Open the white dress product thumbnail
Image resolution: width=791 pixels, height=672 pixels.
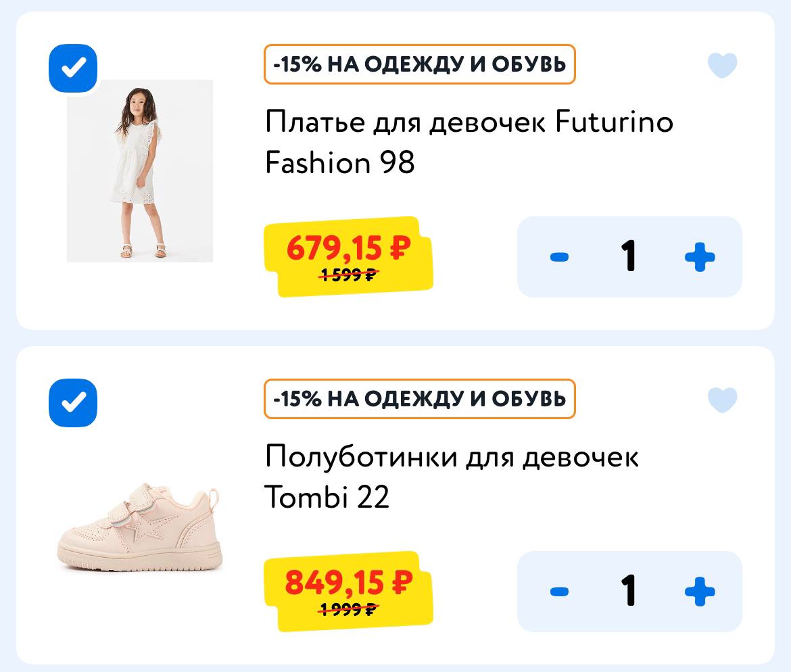140,171
